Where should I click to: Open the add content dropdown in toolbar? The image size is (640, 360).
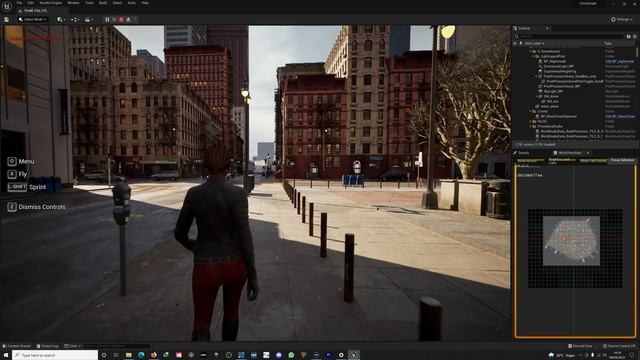[x=62, y=19]
